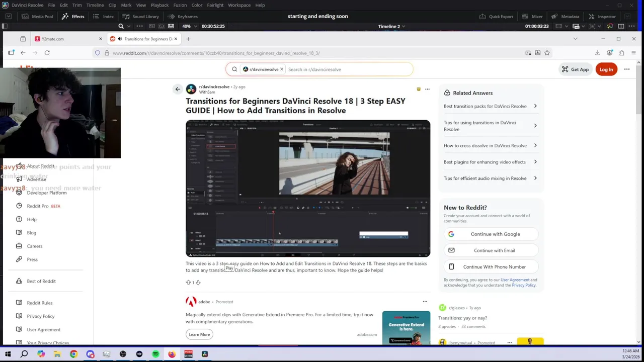Open Best of Reddit sidebar link
The image size is (644, 362).
pos(36,281)
